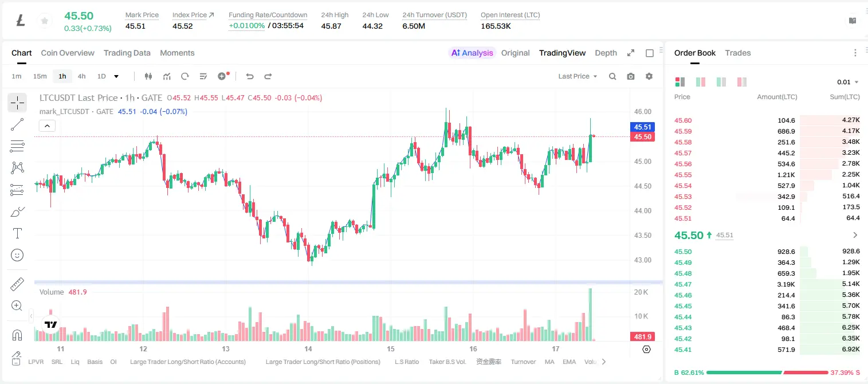
Task: Show only sell orders in order book
Action: tap(742, 82)
